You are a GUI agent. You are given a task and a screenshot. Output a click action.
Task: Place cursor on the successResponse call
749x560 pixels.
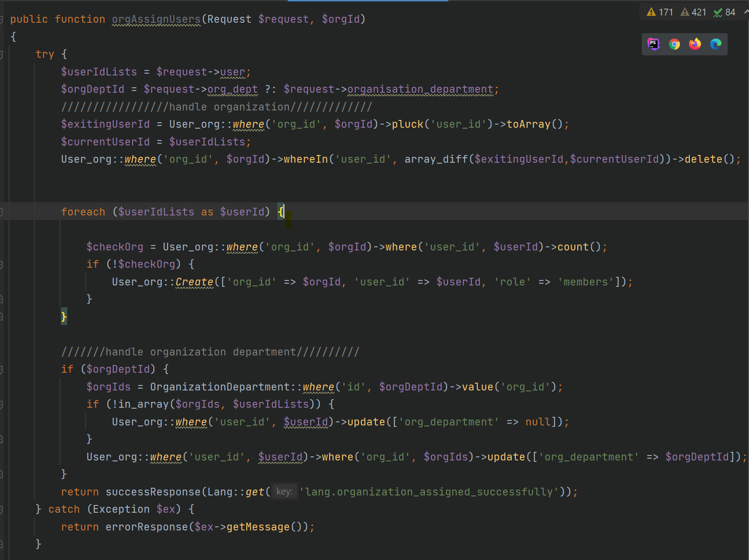[155, 491]
